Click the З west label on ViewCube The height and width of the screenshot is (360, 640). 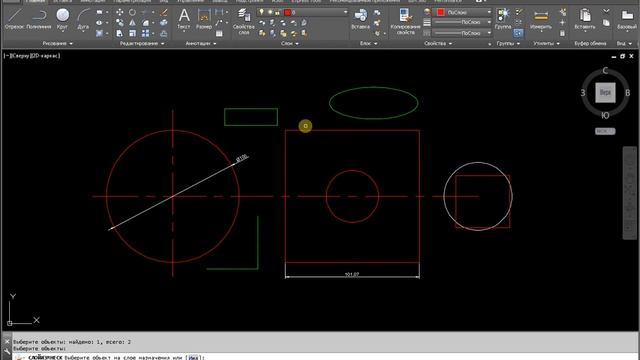coord(583,93)
